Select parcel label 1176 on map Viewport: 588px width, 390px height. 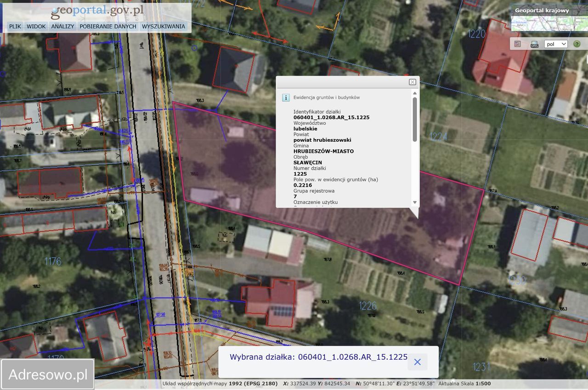[53, 262]
